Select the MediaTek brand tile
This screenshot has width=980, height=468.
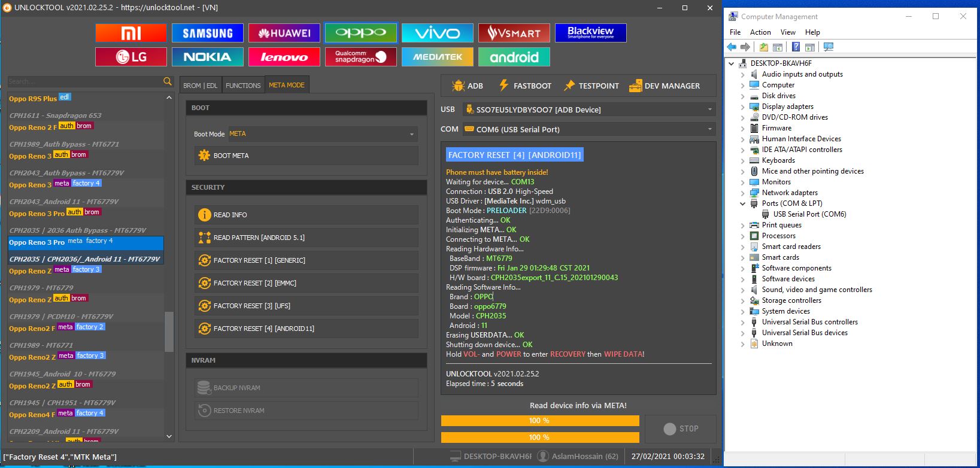438,57
